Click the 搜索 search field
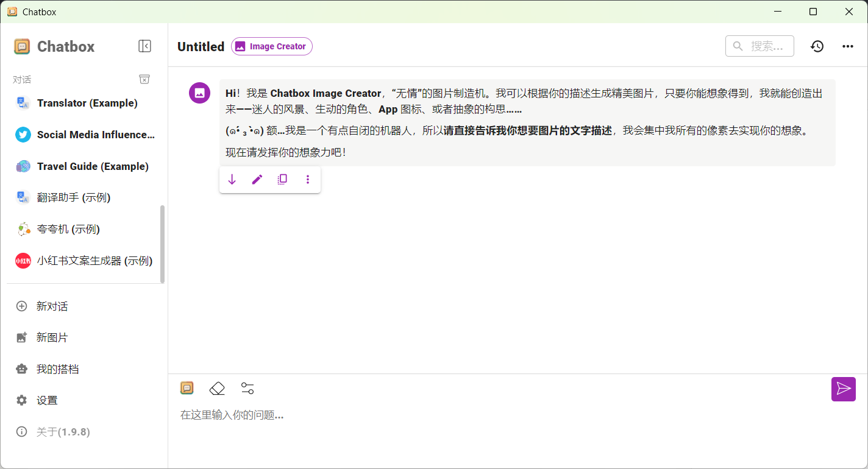Viewport: 868px width, 469px height. tap(759, 46)
